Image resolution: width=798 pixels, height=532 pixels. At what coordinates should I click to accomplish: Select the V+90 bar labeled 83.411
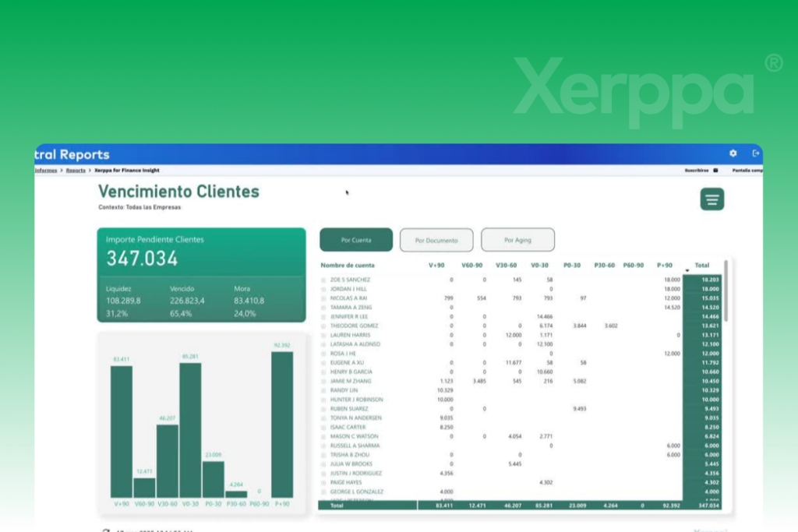tap(121, 432)
